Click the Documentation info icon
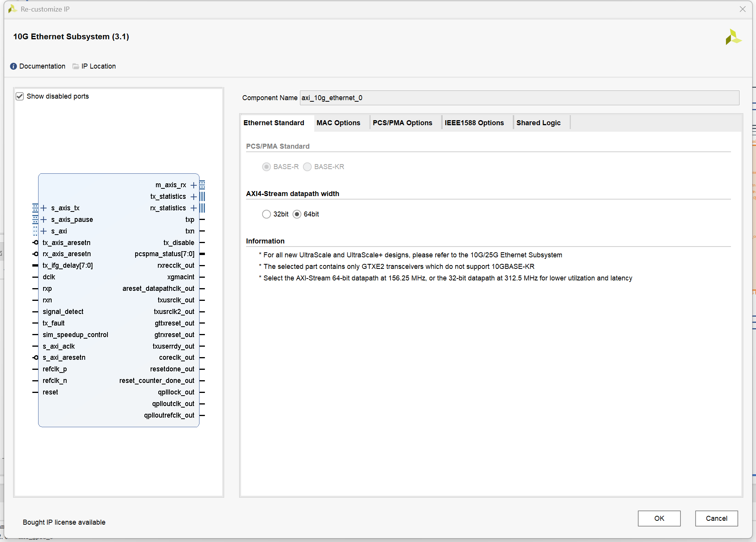This screenshot has width=756, height=542. (13, 66)
